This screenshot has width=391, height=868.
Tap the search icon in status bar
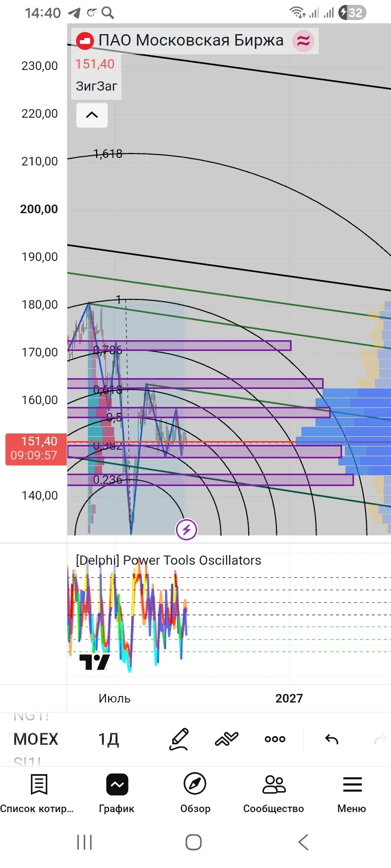coord(108,12)
